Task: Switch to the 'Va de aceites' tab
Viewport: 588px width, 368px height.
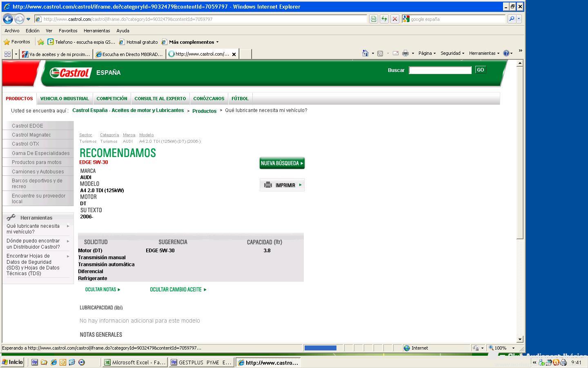Action: 56,54
